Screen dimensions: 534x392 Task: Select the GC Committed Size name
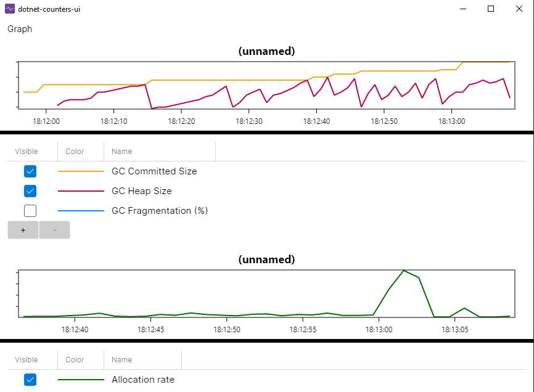pyautogui.click(x=154, y=171)
